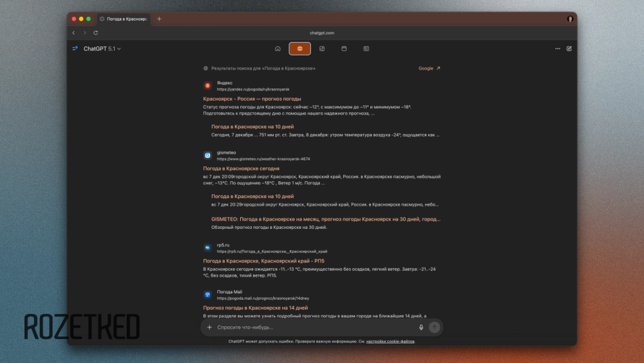644x363 pixels.
Task: Click the browser back arrow
Action: coord(73,33)
